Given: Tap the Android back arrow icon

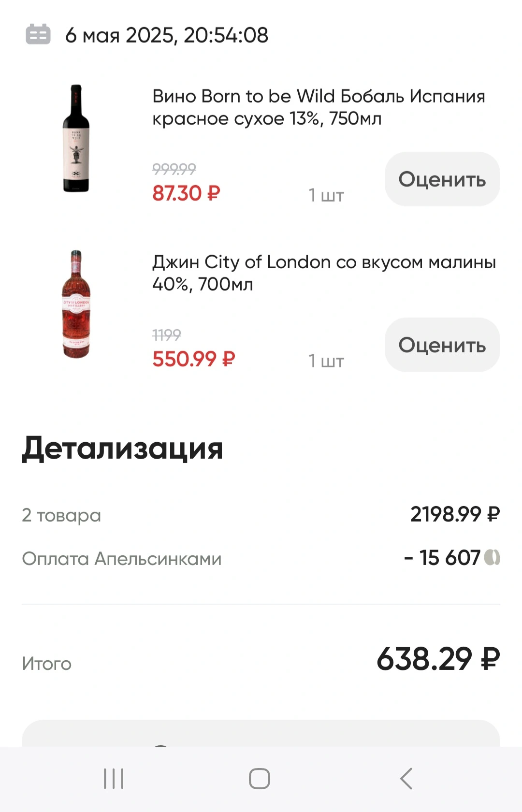Looking at the screenshot, I should tap(406, 779).
